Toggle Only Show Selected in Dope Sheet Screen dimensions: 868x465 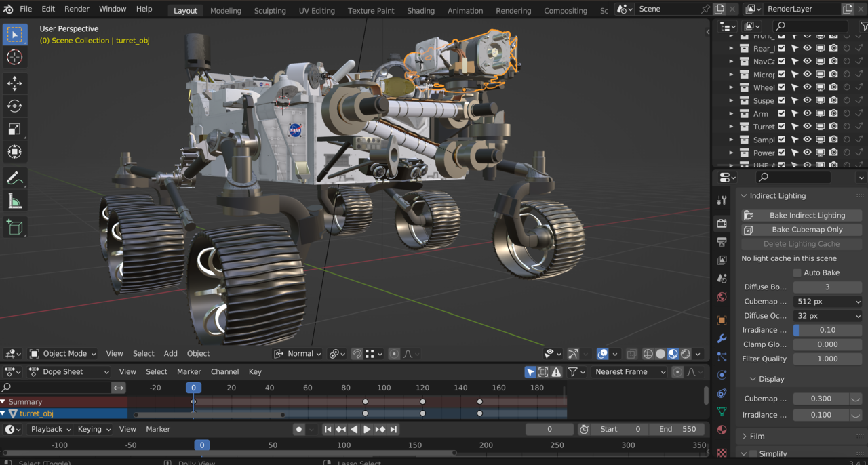point(530,372)
